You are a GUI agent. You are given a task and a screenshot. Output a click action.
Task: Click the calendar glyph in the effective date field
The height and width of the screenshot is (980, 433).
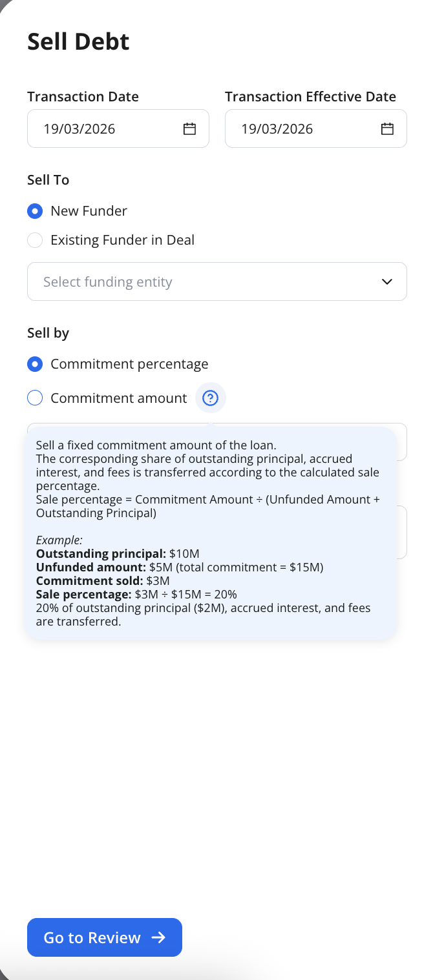pyautogui.click(x=386, y=128)
